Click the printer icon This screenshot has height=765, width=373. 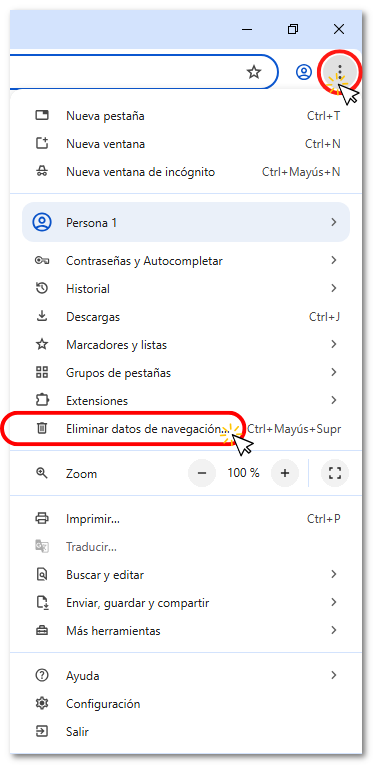(42, 519)
